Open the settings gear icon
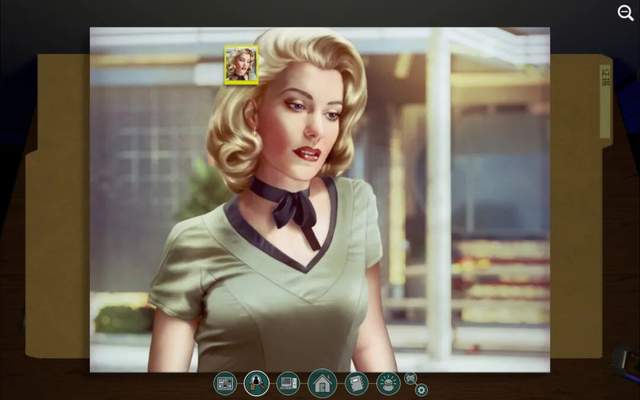The image size is (640, 400). (421, 390)
